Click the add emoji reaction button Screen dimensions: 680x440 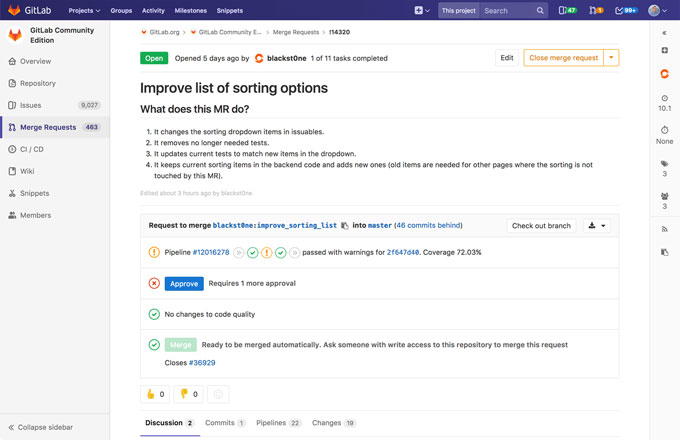click(220, 394)
